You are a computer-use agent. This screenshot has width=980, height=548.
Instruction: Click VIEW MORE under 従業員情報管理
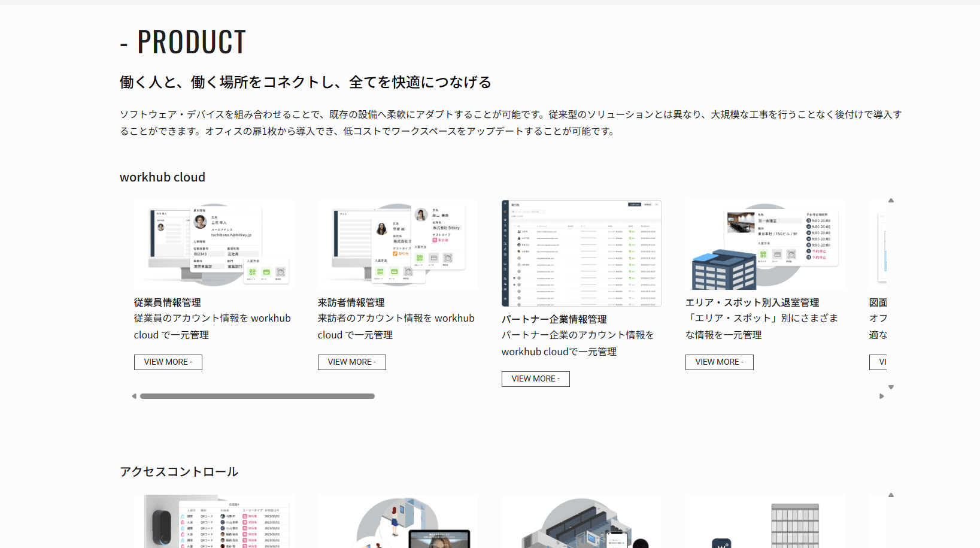168,362
